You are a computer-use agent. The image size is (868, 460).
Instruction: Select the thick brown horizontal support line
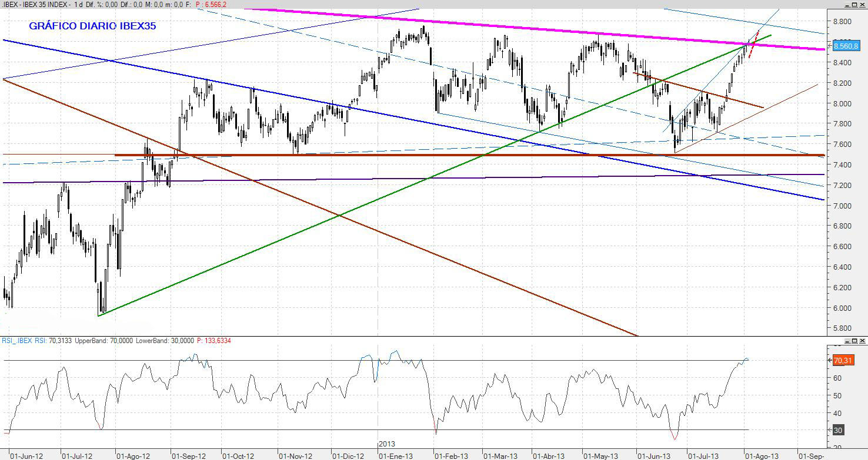412,155
